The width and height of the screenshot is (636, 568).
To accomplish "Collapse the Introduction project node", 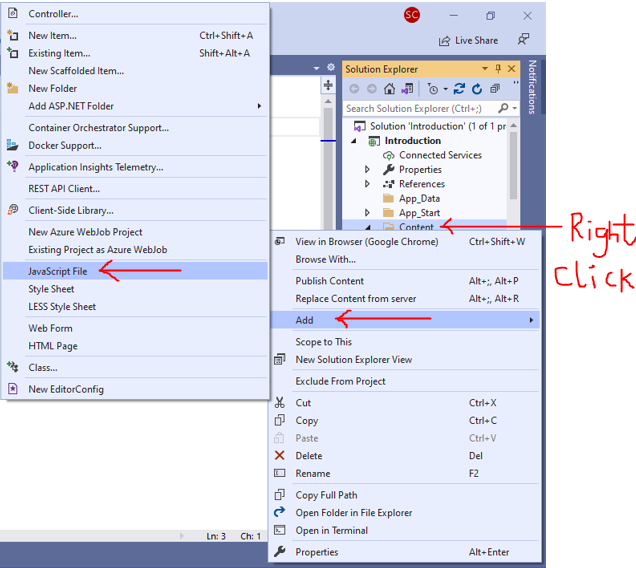I will click(354, 141).
